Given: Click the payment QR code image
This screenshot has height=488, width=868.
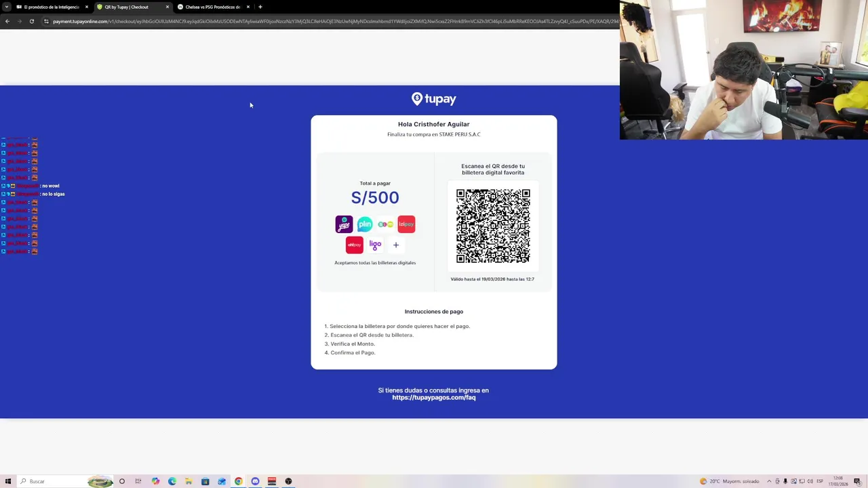Looking at the screenshot, I should pos(493,226).
